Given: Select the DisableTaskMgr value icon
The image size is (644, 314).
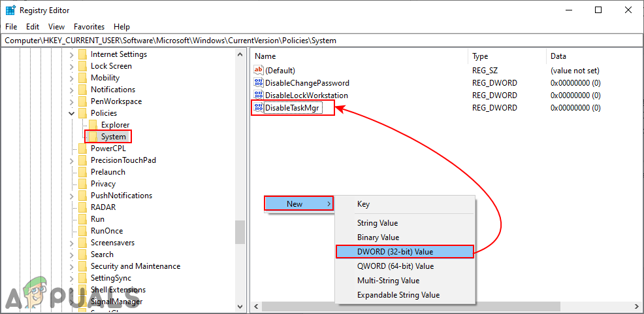Looking at the screenshot, I should click(259, 108).
